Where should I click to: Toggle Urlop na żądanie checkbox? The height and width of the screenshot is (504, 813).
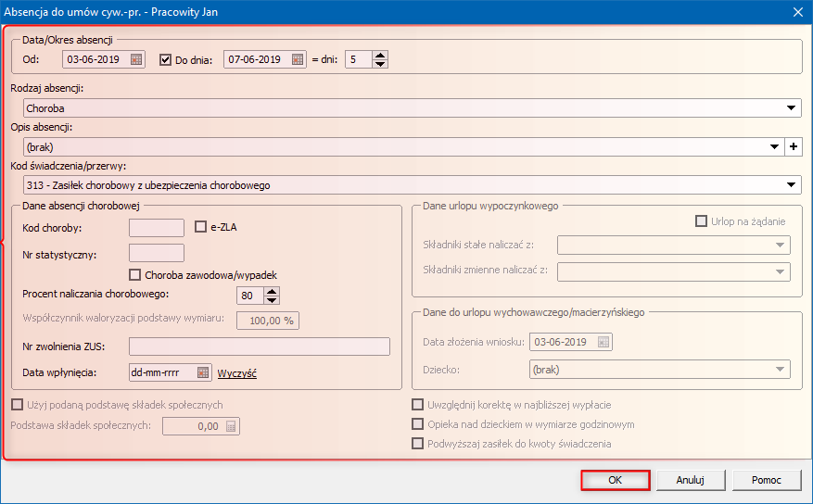[x=701, y=221]
